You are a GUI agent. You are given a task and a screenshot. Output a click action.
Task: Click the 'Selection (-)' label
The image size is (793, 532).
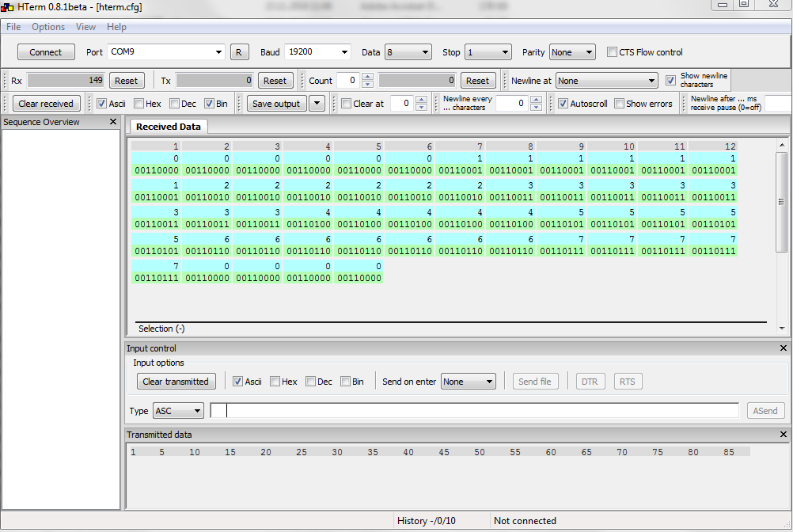(x=161, y=329)
